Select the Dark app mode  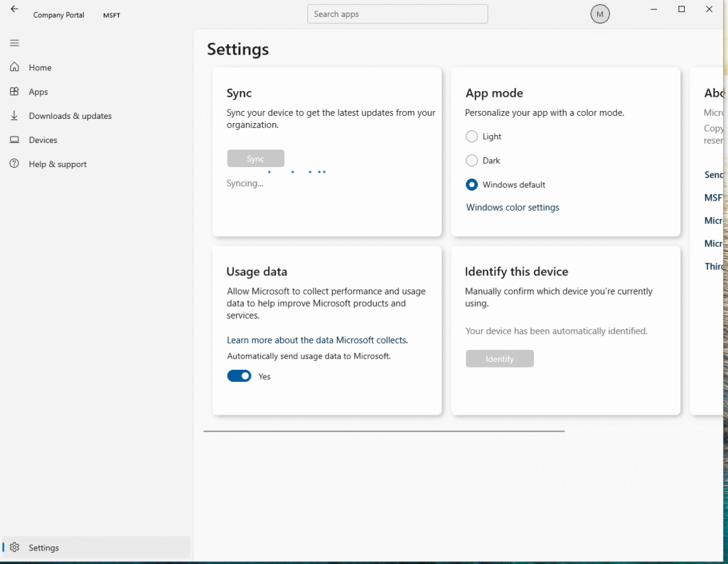pyautogui.click(x=471, y=161)
